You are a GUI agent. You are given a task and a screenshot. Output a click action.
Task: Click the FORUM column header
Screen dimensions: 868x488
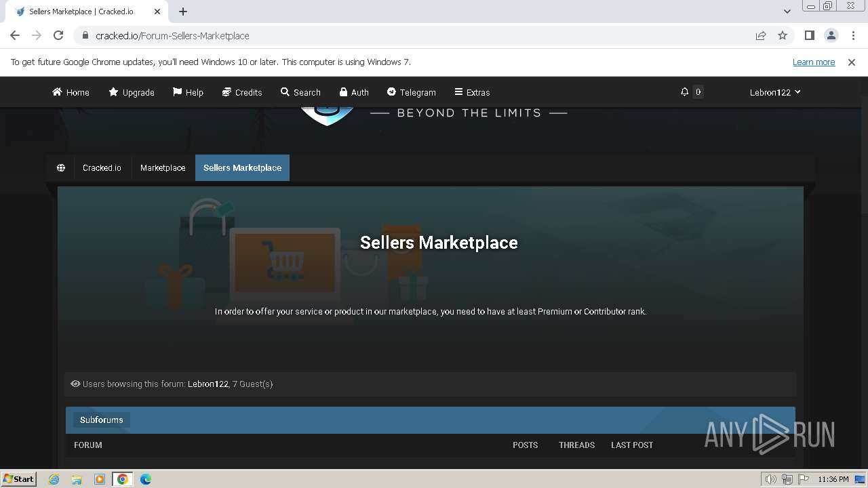pos(88,445)
